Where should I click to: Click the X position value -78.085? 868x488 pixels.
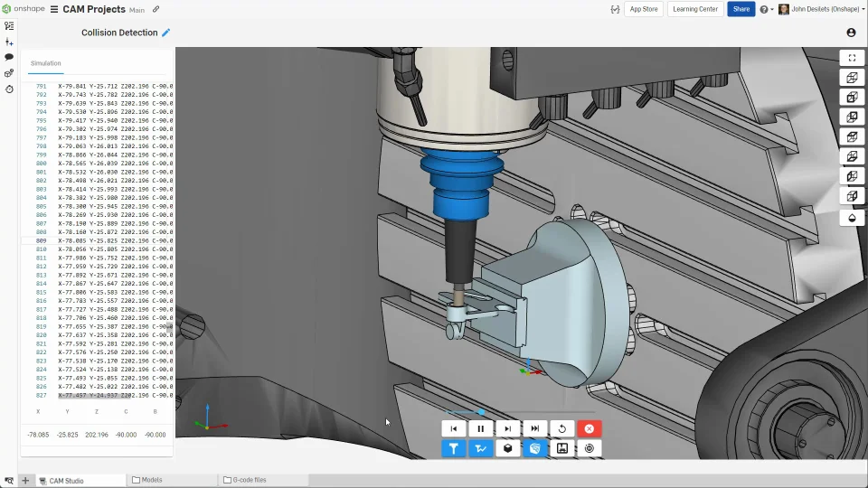click(x=38, y=435)
